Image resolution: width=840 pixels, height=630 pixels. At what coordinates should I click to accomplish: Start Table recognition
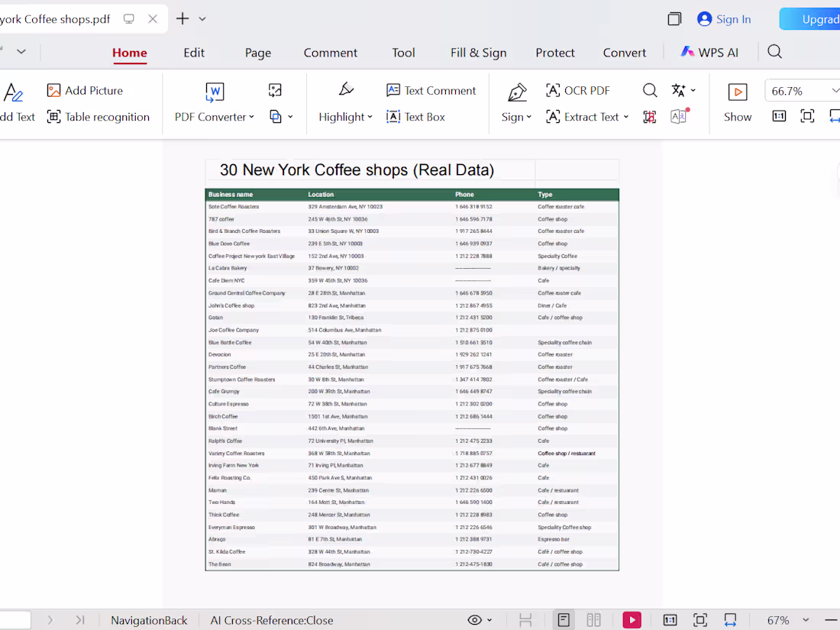[x=98, y=117]
